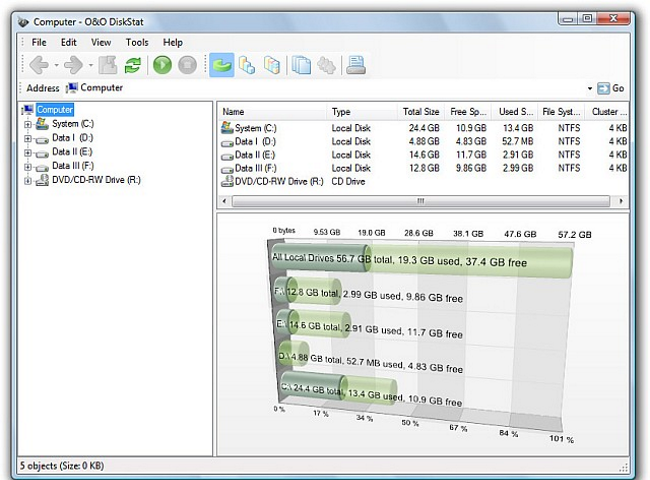Click the app icon in title bar

[23, 22]
